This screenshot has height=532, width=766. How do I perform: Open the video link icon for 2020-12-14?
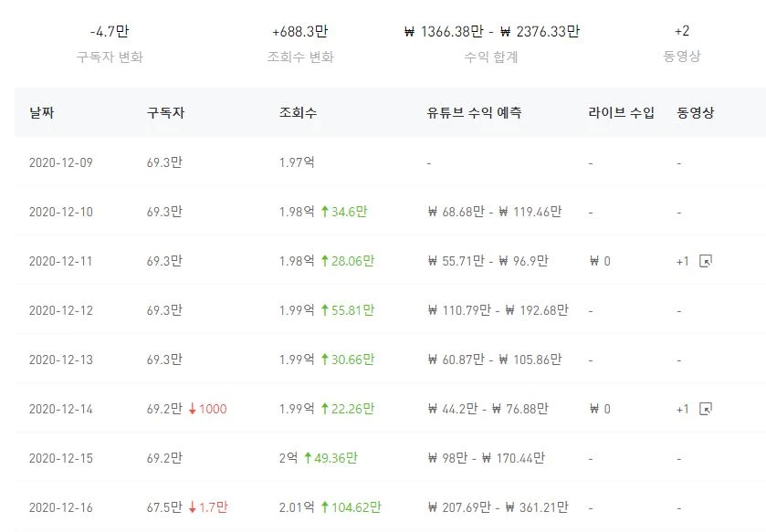click(x=705, y=409)
